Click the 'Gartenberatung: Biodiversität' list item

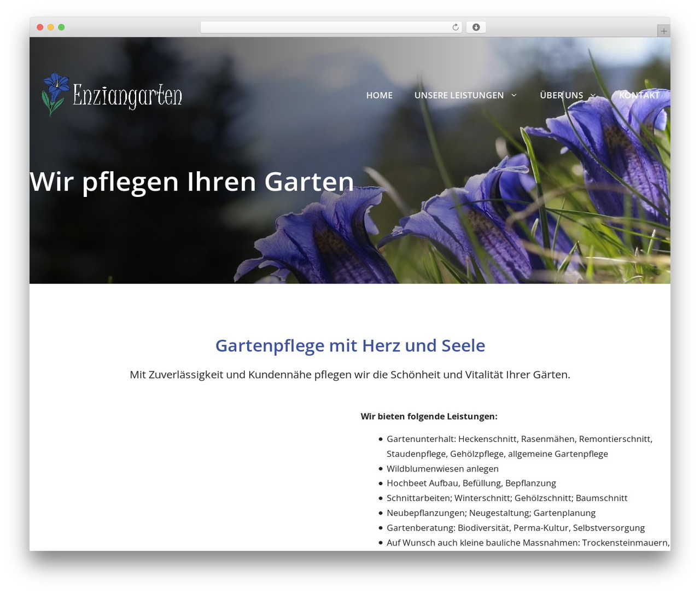(x=516, y=528)
